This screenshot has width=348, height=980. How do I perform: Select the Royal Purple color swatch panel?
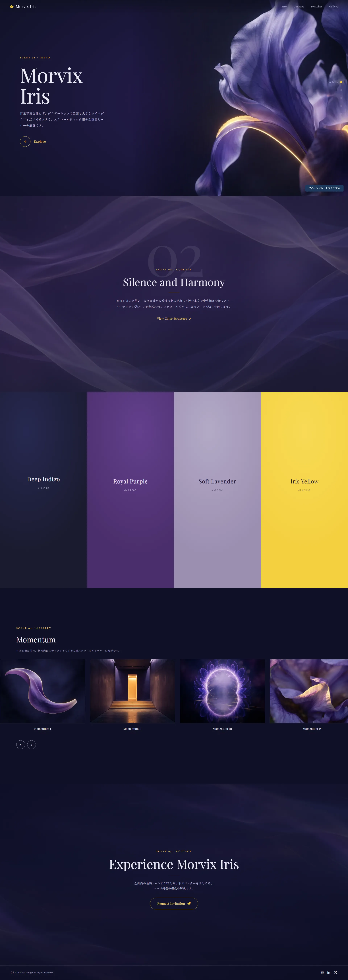pyautogui.click(x=130, y=490)
